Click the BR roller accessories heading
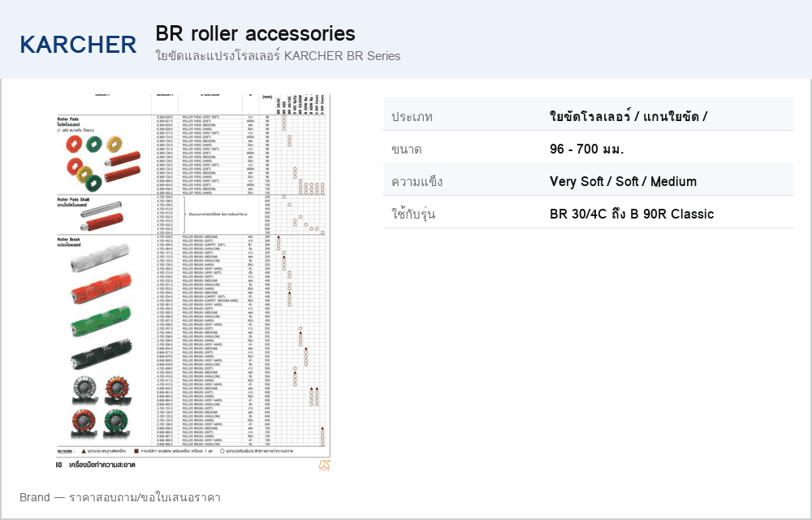Screen dimensions: 812x520 pos(255,33)
